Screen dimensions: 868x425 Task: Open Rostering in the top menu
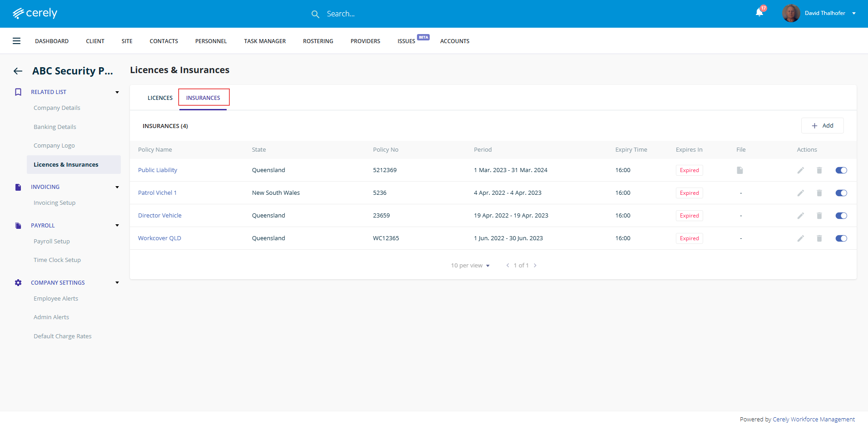click(318, 41)
